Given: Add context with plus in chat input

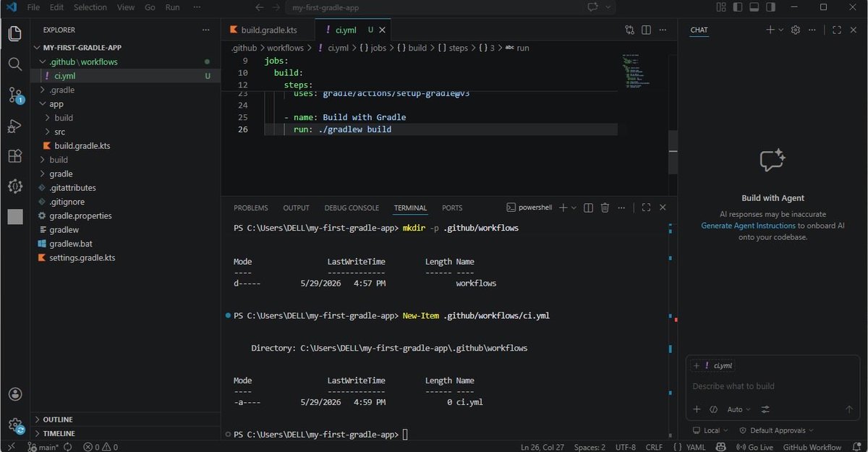Looking at the screenshot, I should coord(697,409).
